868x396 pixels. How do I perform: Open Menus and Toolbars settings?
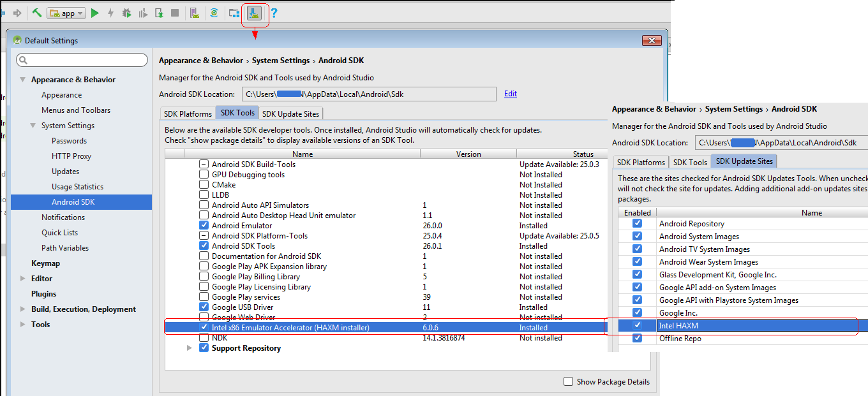76,110
